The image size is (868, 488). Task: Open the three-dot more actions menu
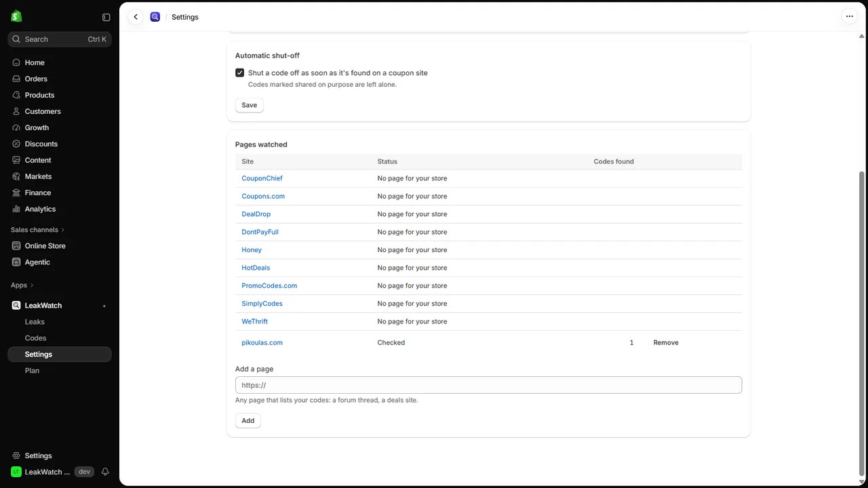849,16
